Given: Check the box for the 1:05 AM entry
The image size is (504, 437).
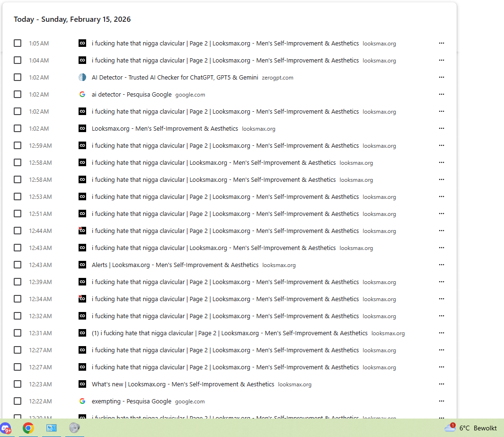Looking at the screenshot, I should click(18, 44).
